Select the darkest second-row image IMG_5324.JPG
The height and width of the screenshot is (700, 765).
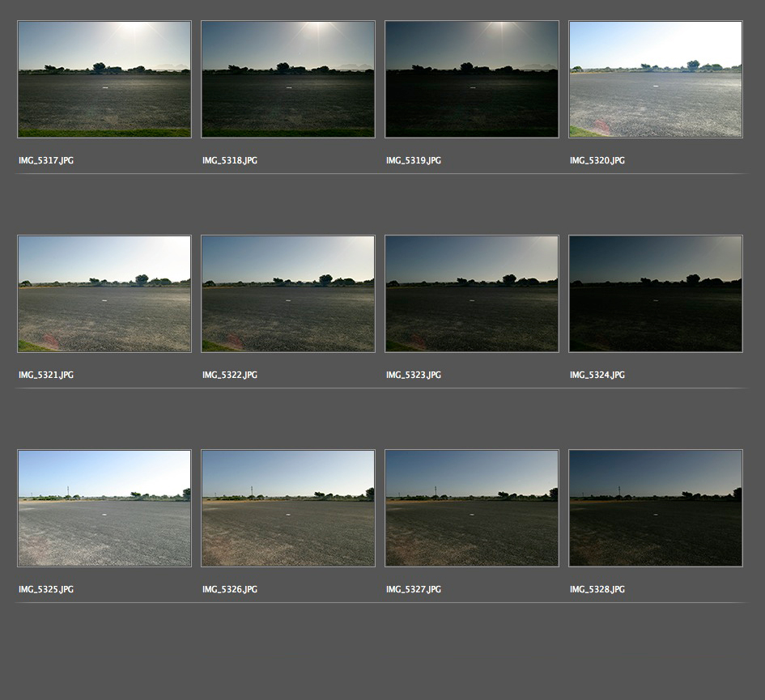(x=656, y=294)
